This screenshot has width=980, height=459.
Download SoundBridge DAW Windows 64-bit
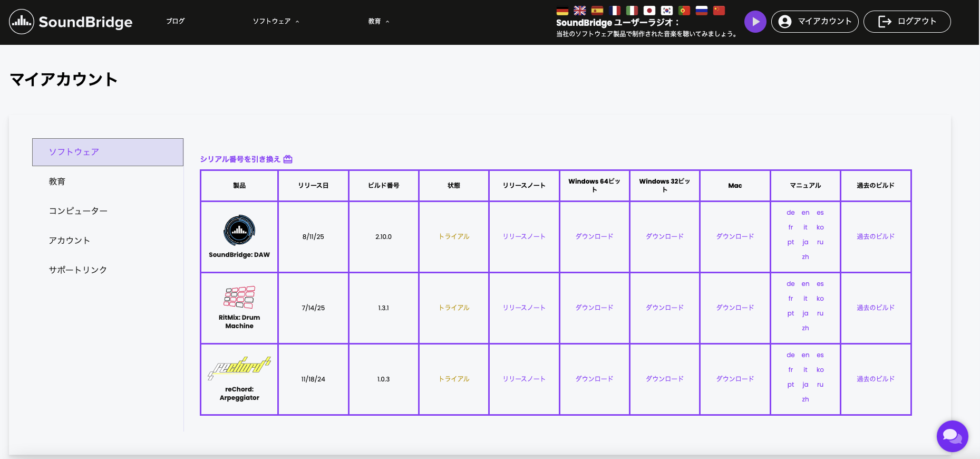pyautogui.click(x=594, y=236)
